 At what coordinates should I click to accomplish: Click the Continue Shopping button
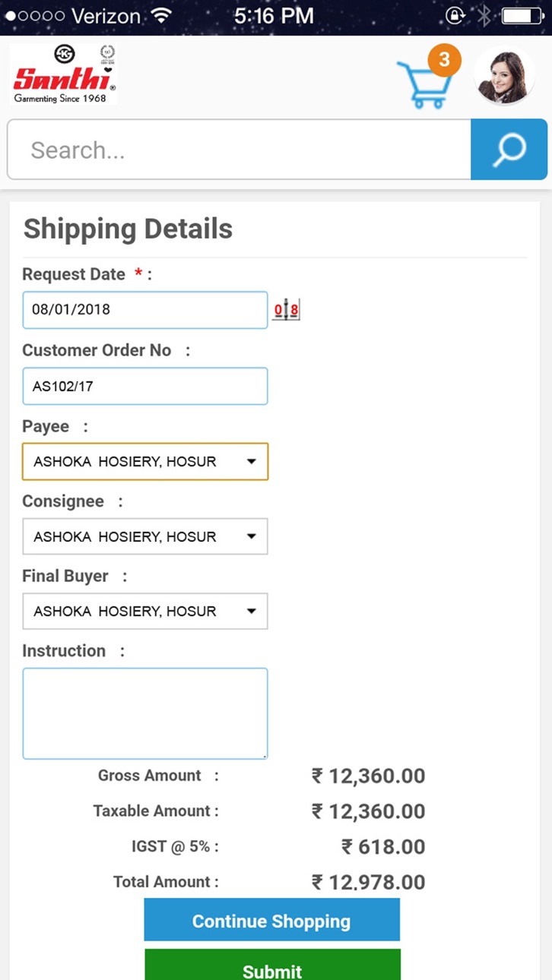(271, 921)
